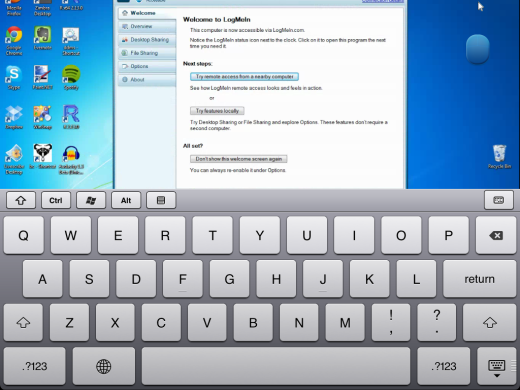The height and width of the screenshot is (390, 520).
Task: Switch to the File Sharing tab
Action: [147, 53]
